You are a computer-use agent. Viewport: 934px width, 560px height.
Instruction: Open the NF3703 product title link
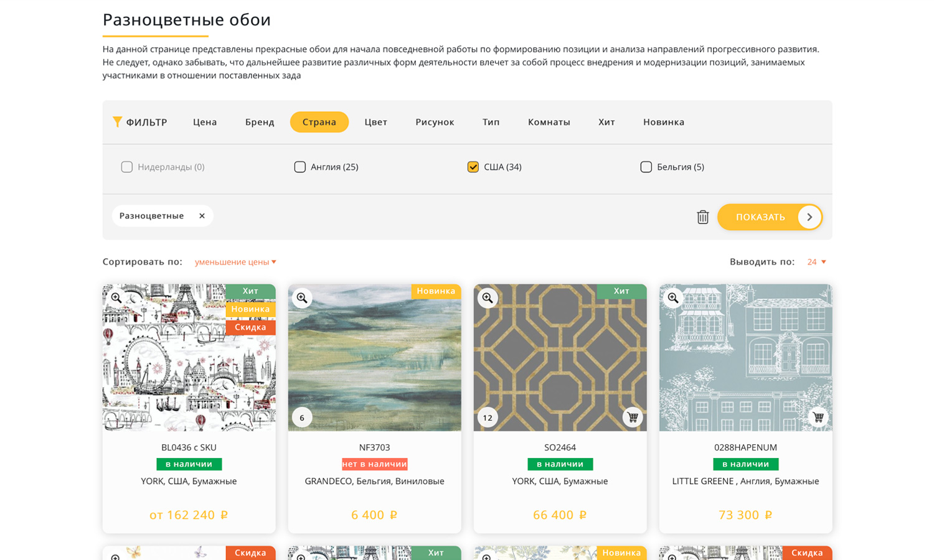[374, 447]
